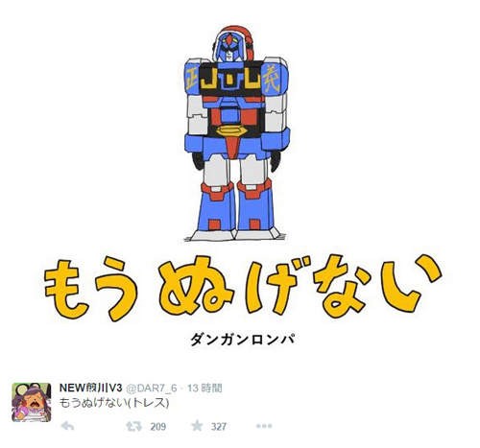Click the 義 kanji on the robot's shoulder
Viewport: 480px width, 448px height.
272,79
